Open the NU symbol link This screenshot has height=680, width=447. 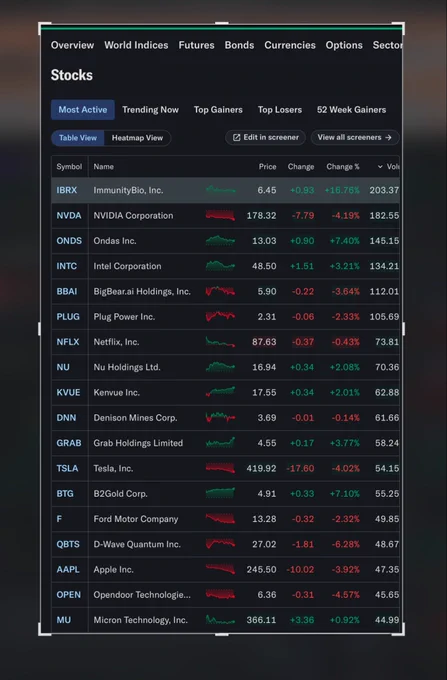63,367
